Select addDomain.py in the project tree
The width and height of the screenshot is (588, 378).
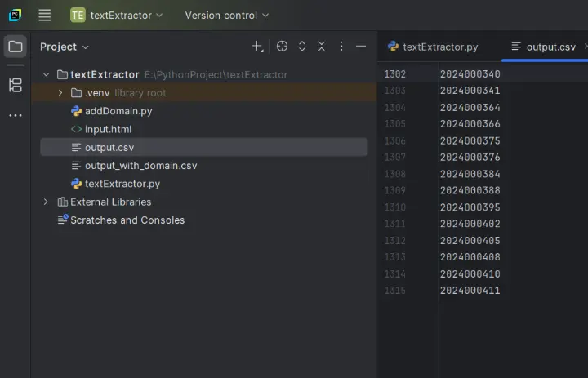[118, 111]
